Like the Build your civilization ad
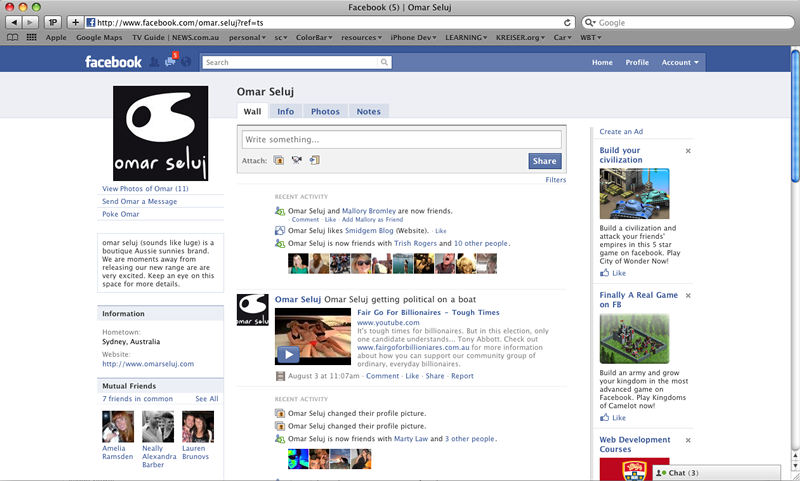 (613, 273)
